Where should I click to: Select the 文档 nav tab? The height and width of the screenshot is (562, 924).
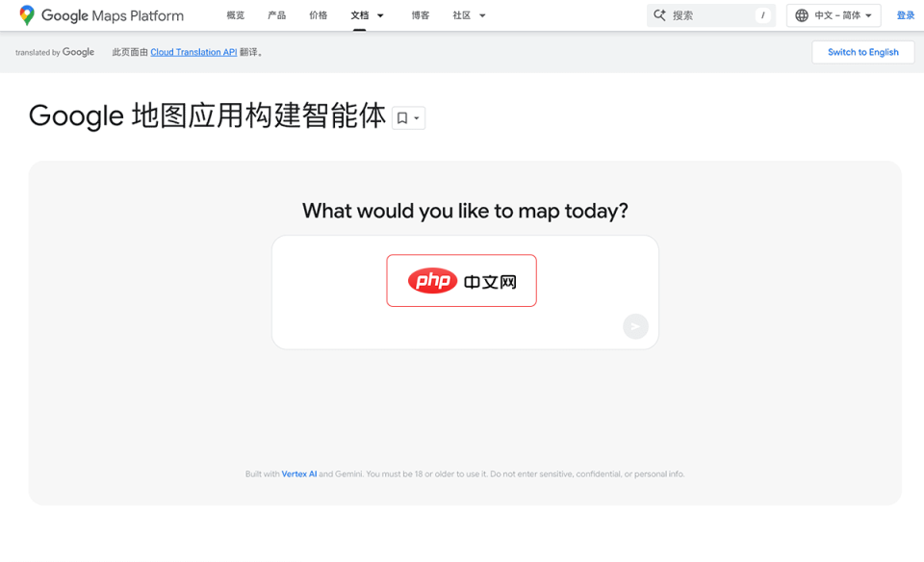click(x=359, y=15)
